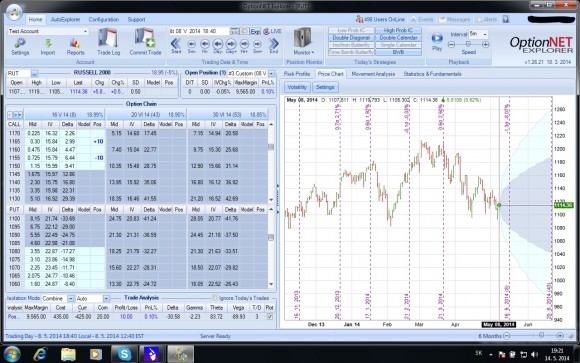Click the trading date time field
Viewport: 580px width, 363px height.
[x=199, y=31]
